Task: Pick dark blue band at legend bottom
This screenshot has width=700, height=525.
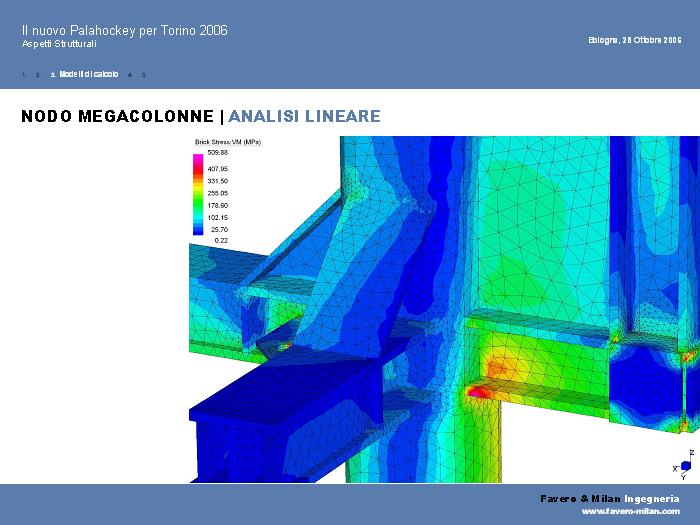Action: click(x=198, y=231)
